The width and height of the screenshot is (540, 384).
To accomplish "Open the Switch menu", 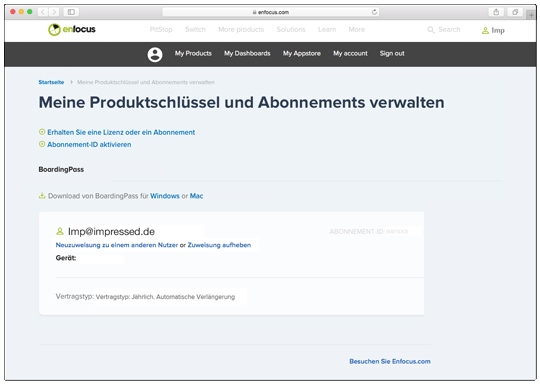I will tap(195, 30).
